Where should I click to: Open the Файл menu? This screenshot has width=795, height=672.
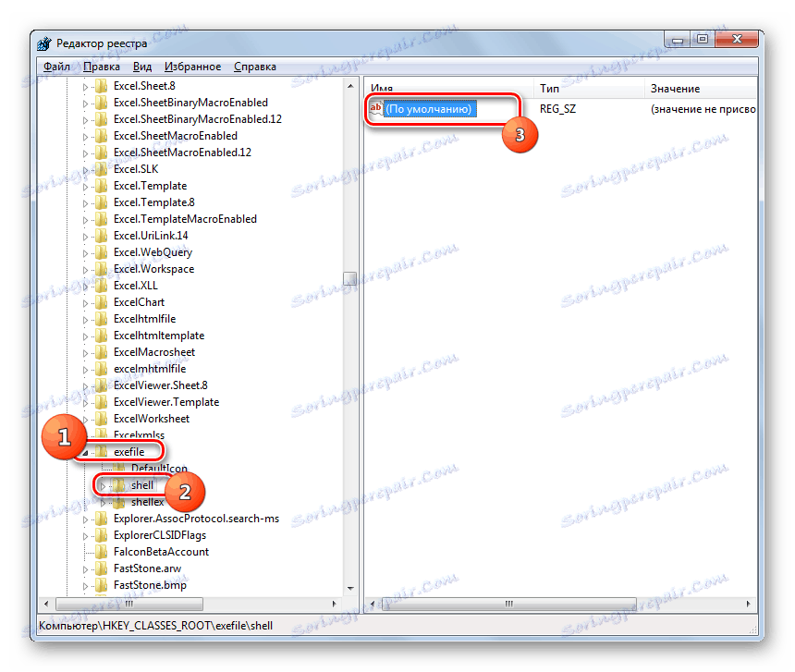56,67
